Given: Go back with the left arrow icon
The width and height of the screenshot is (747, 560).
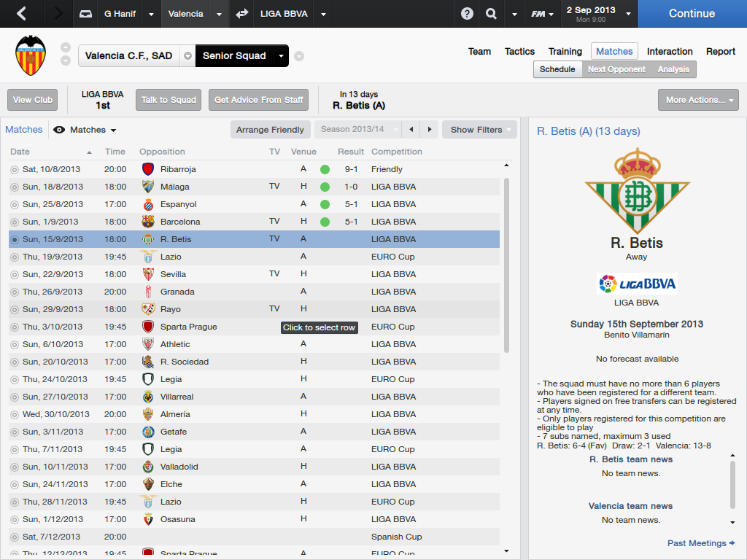Looking at the screenshot, I should pyautogui.click(x=21, y=13).
